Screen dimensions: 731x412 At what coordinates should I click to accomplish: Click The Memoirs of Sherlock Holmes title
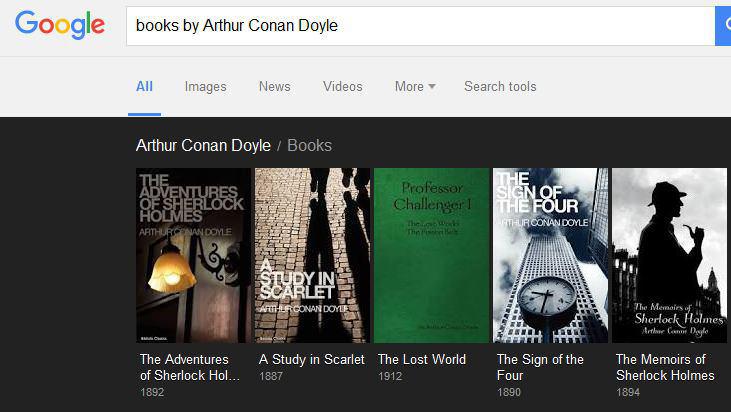[665, 367]
